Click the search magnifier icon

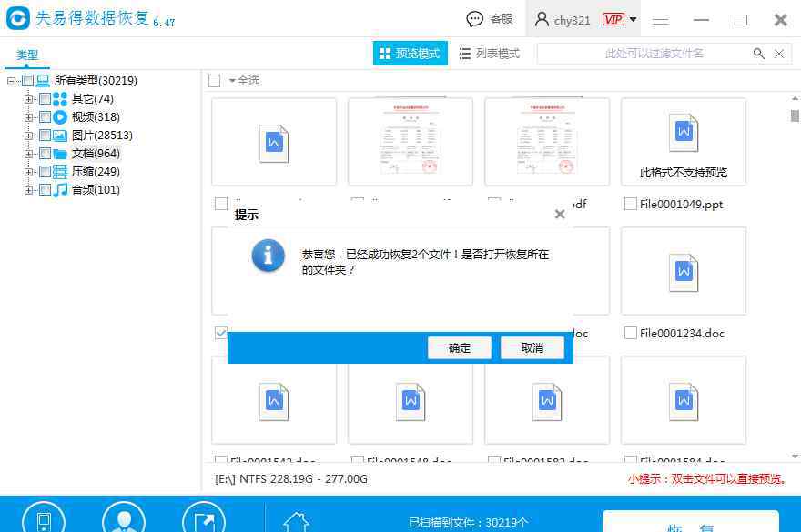coord(758,54)
